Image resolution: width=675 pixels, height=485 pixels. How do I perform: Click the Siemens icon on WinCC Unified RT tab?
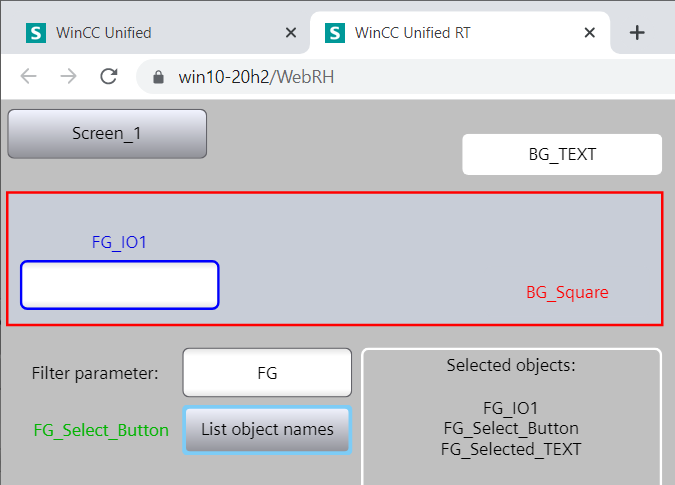334,33
